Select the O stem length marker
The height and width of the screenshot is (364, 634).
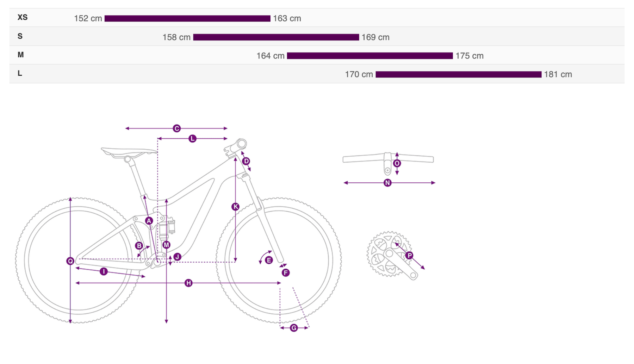click(x=397, y=163)
